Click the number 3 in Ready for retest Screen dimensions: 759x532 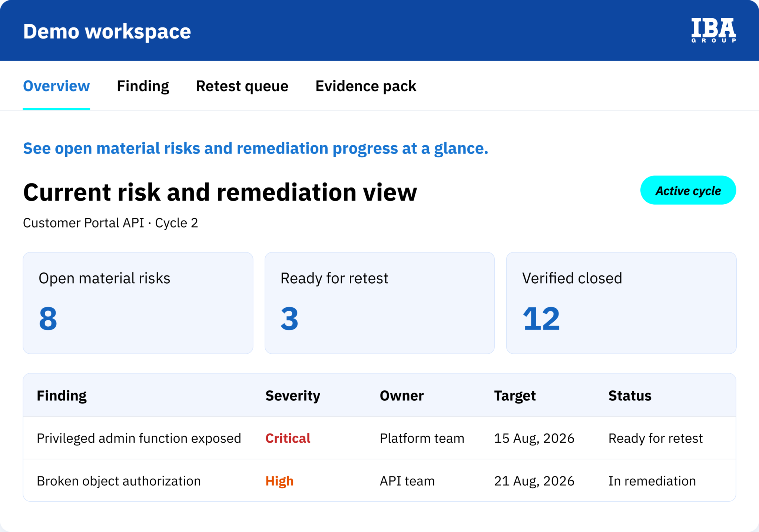(x=289, y=318)
